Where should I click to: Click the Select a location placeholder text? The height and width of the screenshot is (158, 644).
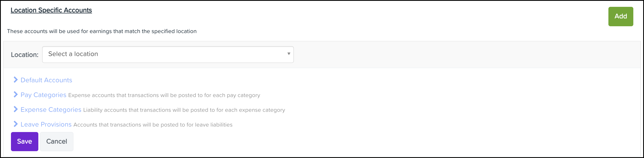click(x=73, y=54)
